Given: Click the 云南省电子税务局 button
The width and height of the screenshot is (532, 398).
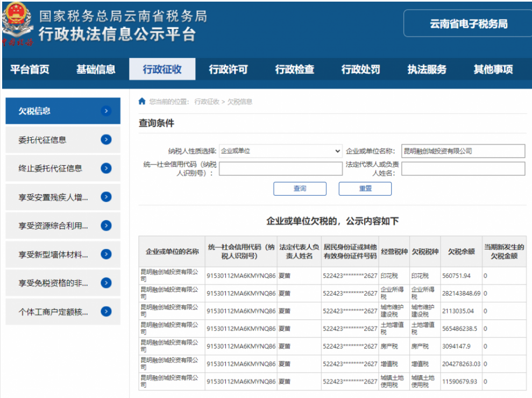Looking at the screenshot, I should [x=468, y=24].
